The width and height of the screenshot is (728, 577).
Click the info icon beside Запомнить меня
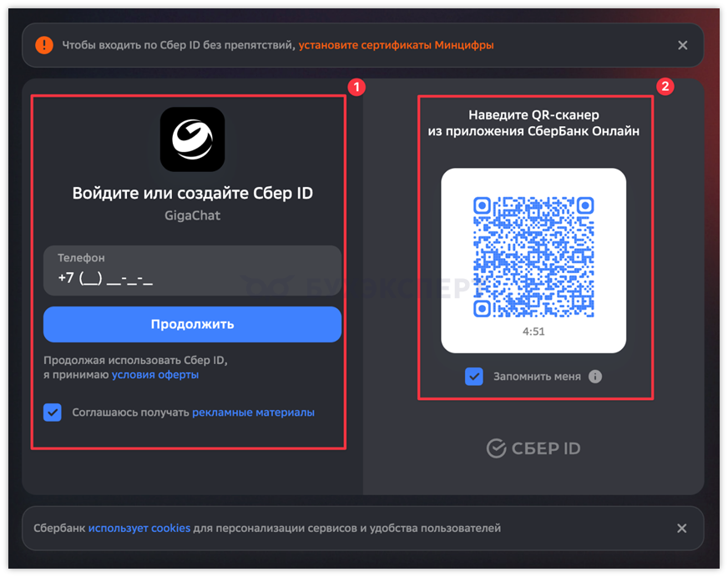(x=595, y=377)
